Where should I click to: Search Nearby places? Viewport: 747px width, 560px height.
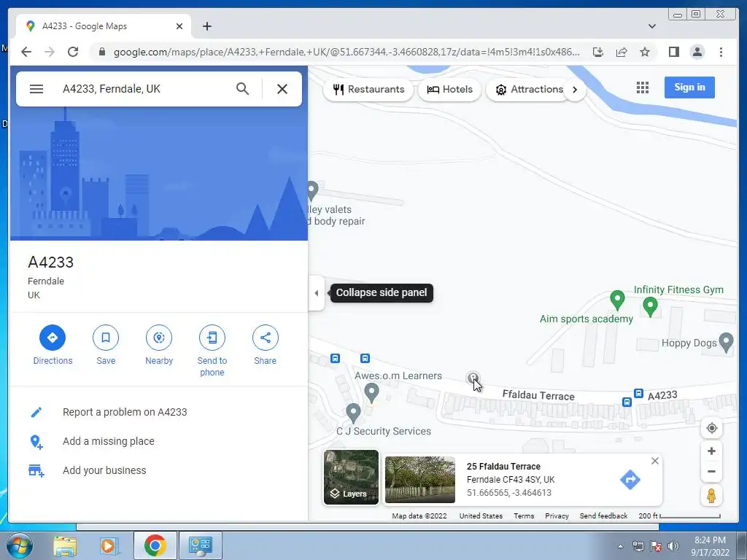pos(159,345)
